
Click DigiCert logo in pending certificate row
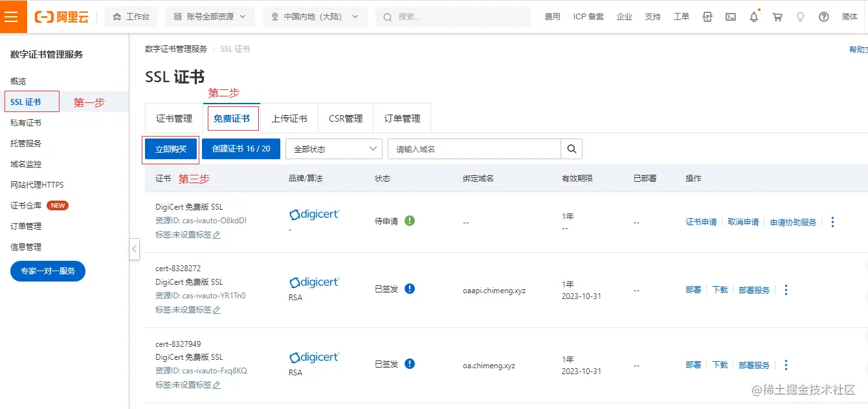315,214
